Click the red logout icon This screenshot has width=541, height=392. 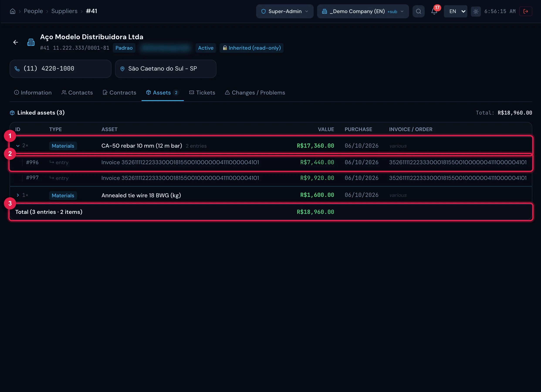coord(526,11)
